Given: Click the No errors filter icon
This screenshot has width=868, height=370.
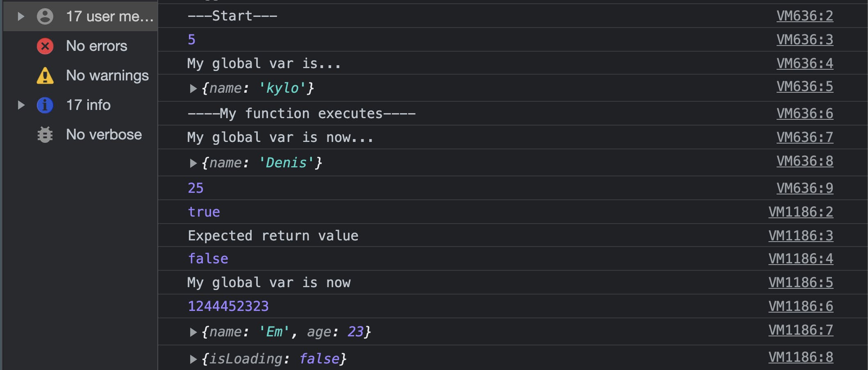Looking at the screenshot, I should tap(45, 46).
